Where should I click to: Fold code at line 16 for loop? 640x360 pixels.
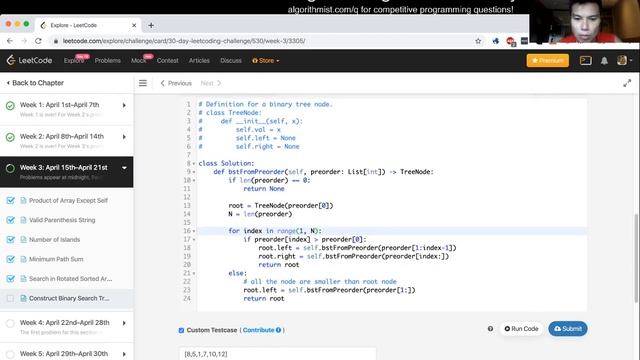[194, 231]
